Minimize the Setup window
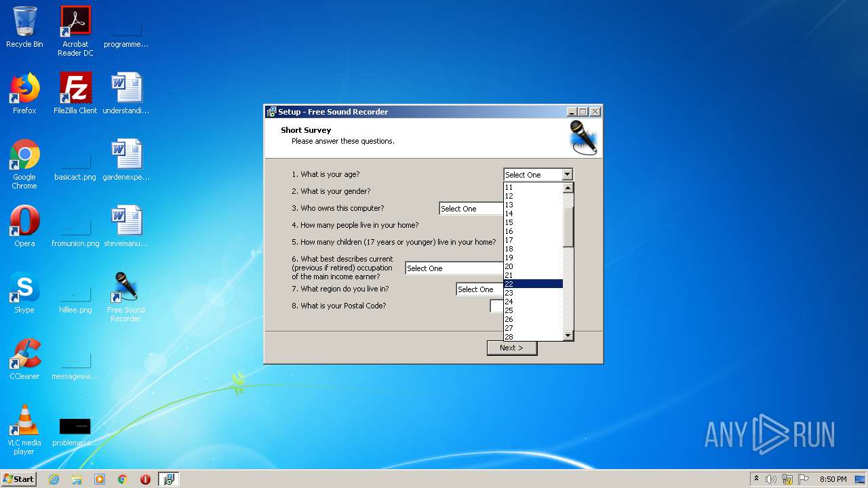 pos(572,112)
